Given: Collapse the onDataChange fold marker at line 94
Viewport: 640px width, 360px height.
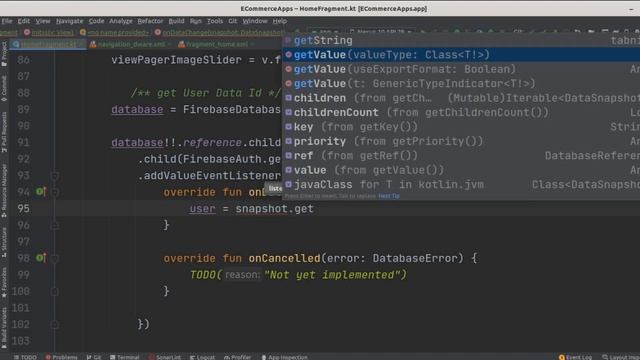Looking at the screenshot, I should [55, 192].
